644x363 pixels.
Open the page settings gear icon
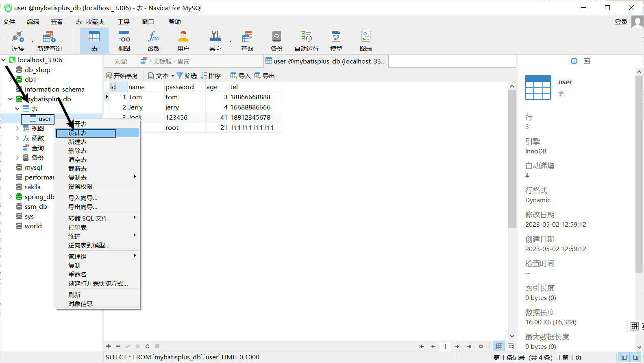click(x=481, y=346)
